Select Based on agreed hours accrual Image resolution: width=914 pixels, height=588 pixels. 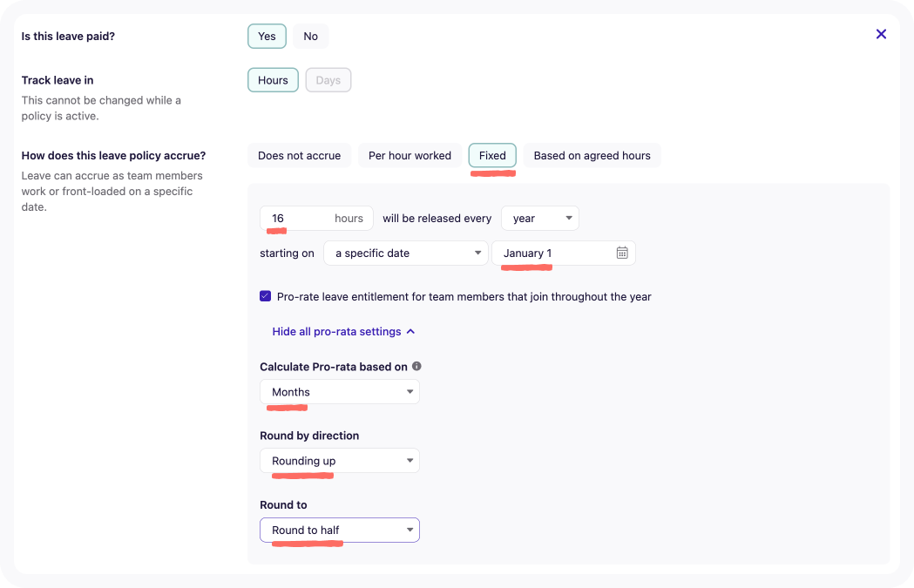point(592,155)
